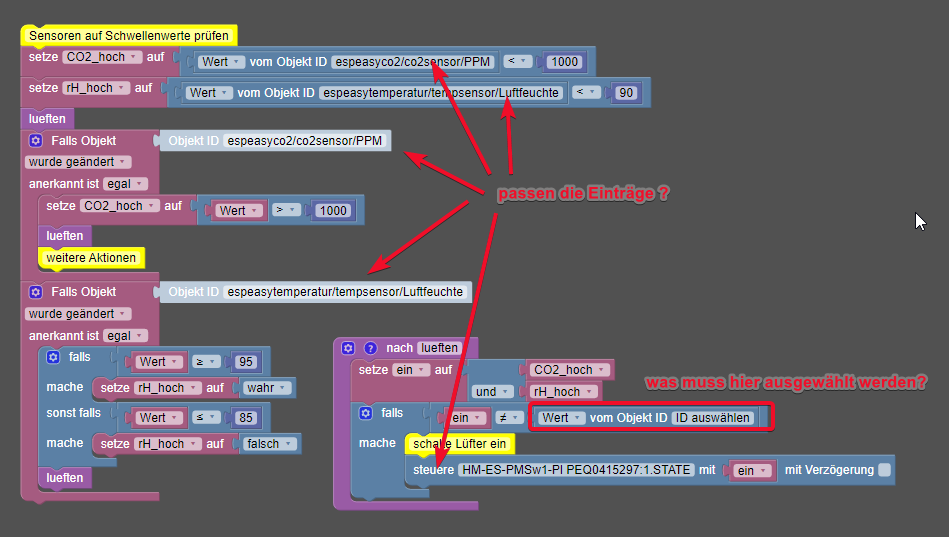Click function name 'lueften' in 'nach' block
The width and height of the screenshot is (949, 537).
(439, 348)
